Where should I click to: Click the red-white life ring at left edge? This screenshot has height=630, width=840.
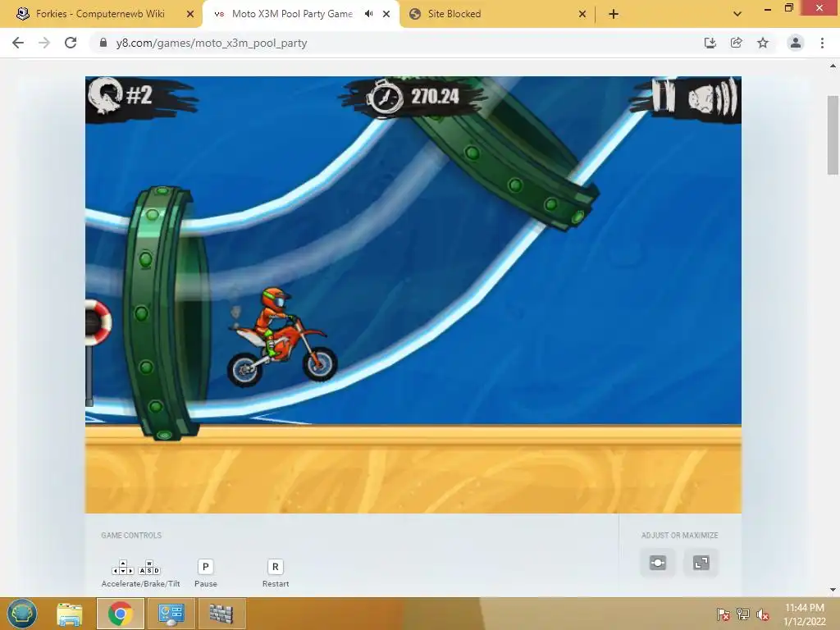pyautogui.click(x=98, y=322)
